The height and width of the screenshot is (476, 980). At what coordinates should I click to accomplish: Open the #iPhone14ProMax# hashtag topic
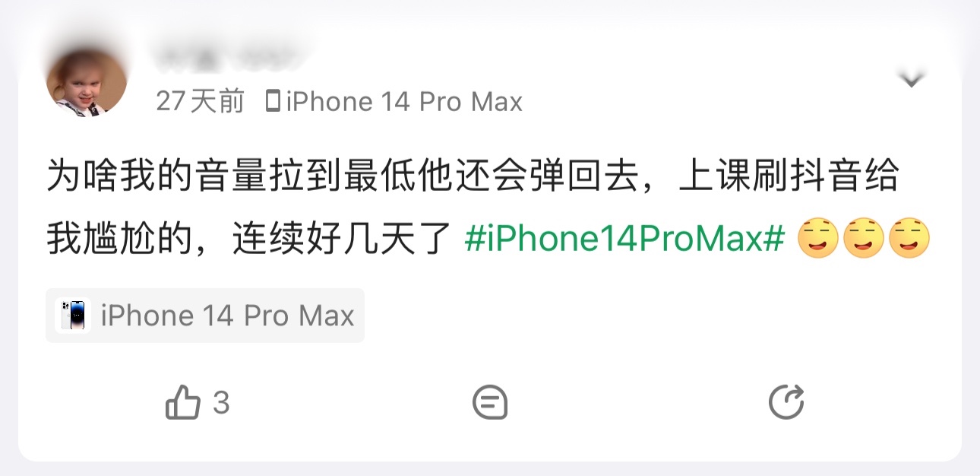[624, 240]
